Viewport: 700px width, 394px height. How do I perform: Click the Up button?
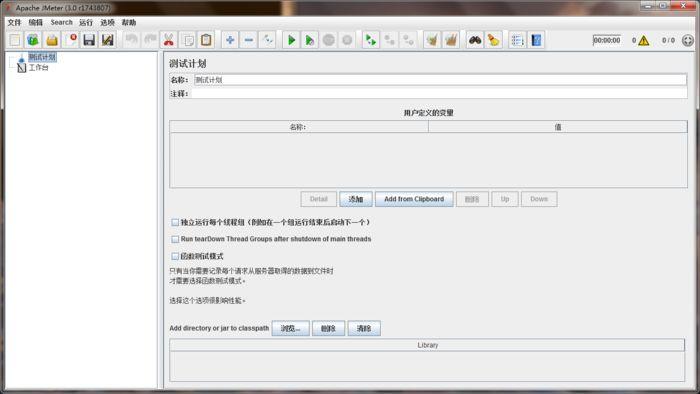[505, 199]
